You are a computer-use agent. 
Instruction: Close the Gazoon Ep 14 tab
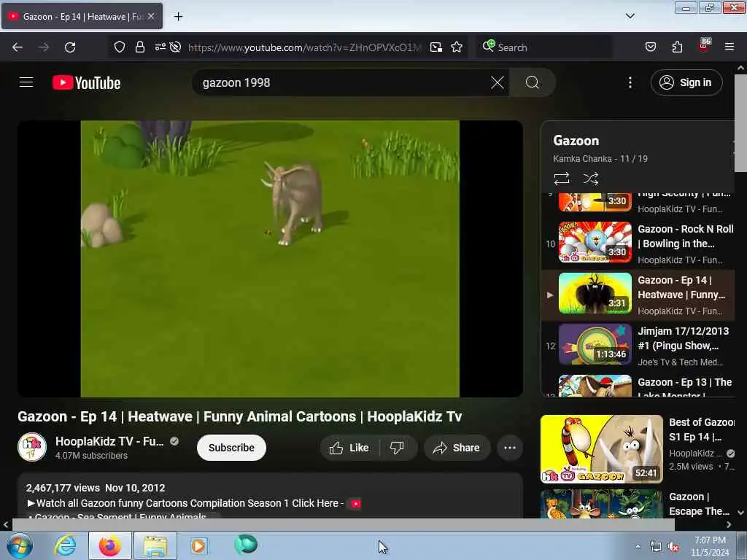(151, 16)
